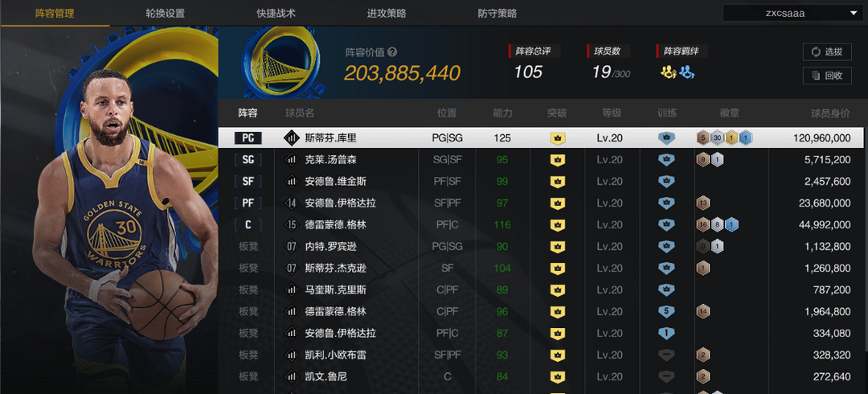
Task: Select the player name 内特.罗宾逊
Action: click(330, 246)
